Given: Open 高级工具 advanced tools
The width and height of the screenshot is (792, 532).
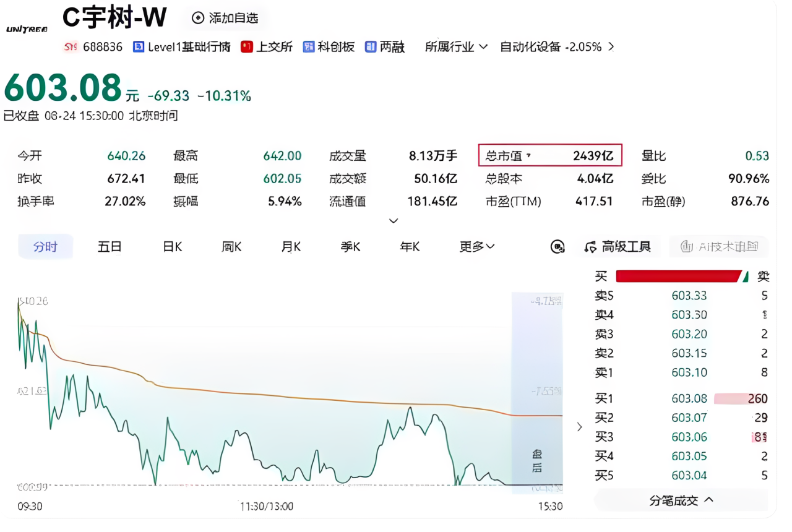Looking at the screenshot, I should click(618, 247).
